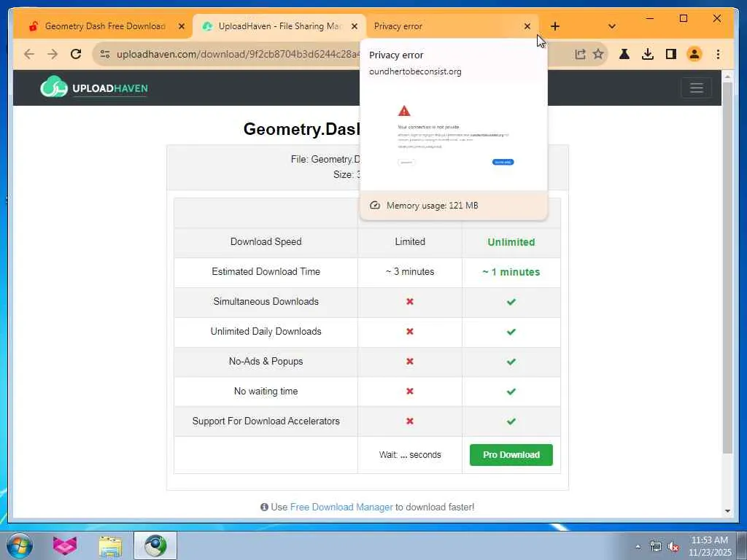Close the Privacy error tab

[x=527, y=26]
